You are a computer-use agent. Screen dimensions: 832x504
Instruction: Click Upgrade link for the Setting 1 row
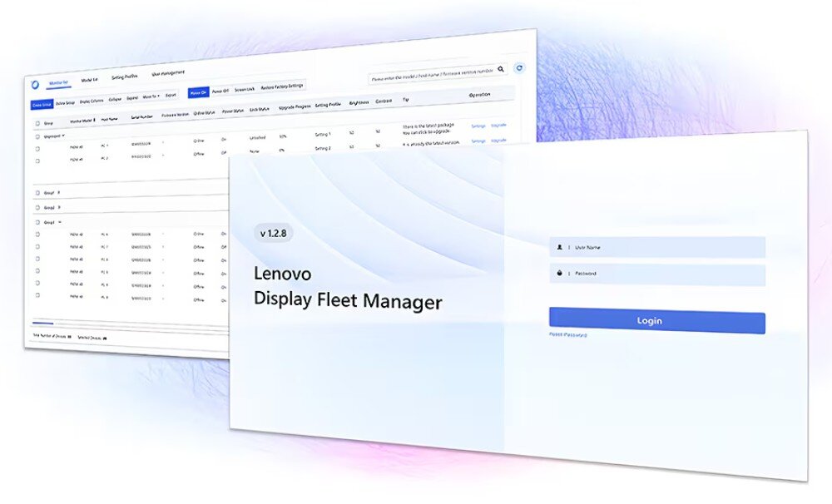click(498, 126)
